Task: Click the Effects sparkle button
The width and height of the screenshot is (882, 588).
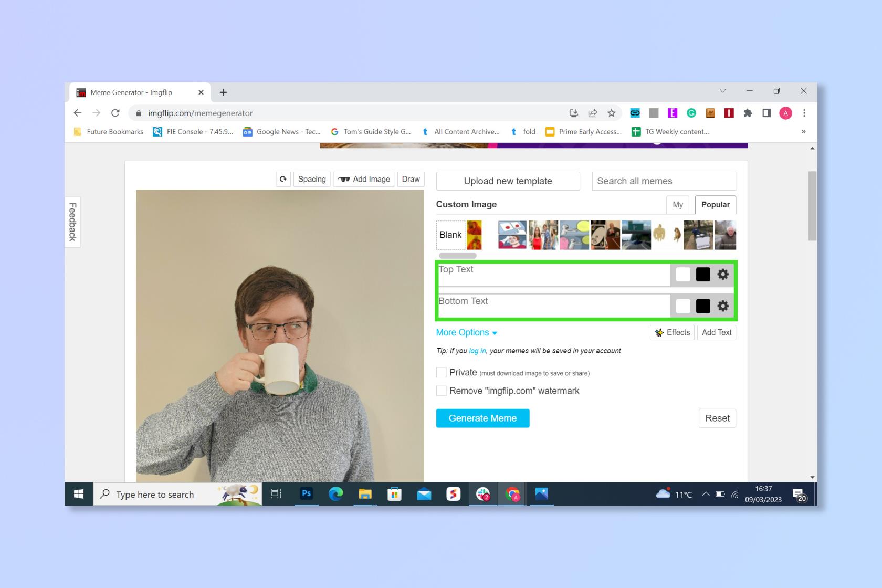Action: tap(673, 332)
